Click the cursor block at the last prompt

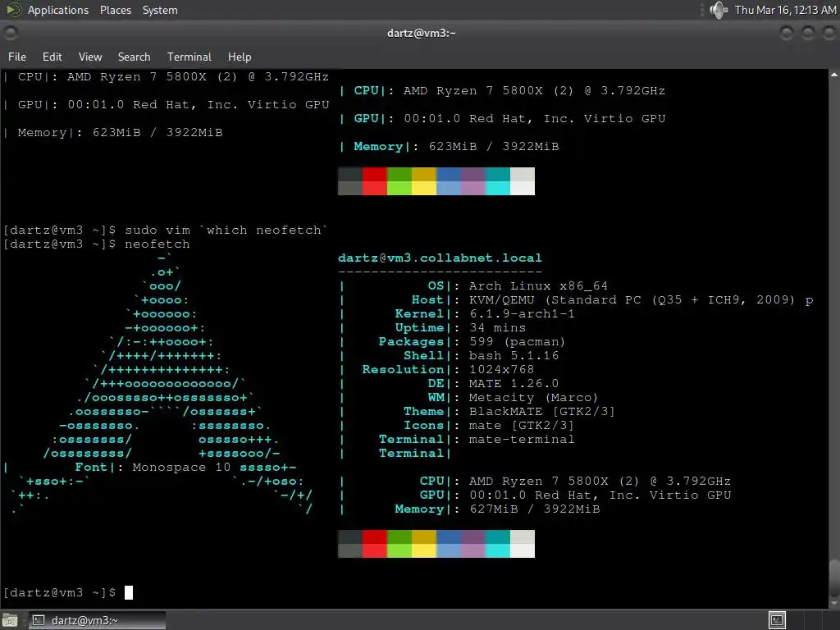(129, 592)
